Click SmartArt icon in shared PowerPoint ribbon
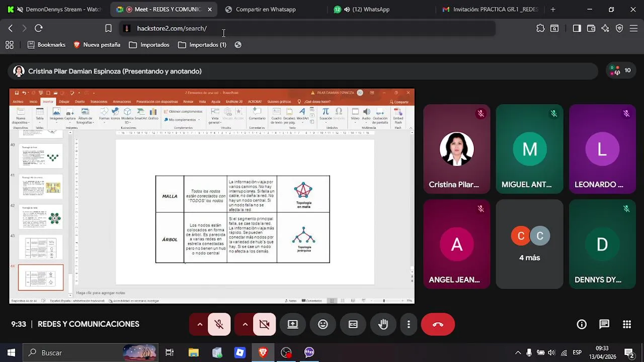 tap(140, 115)
